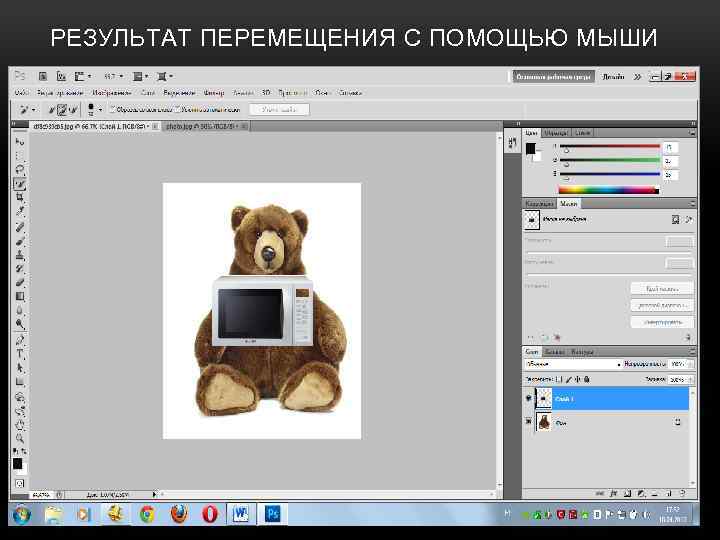Select the Brush tool
The height and width of the screenshot is (540, 720).
tap(19, 241)
